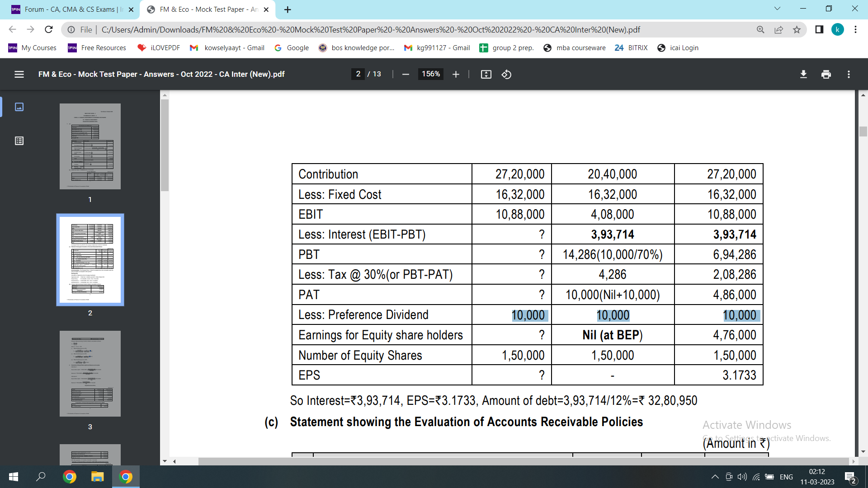Click the PDF zoom in plus button

click(x=456, y=75)
